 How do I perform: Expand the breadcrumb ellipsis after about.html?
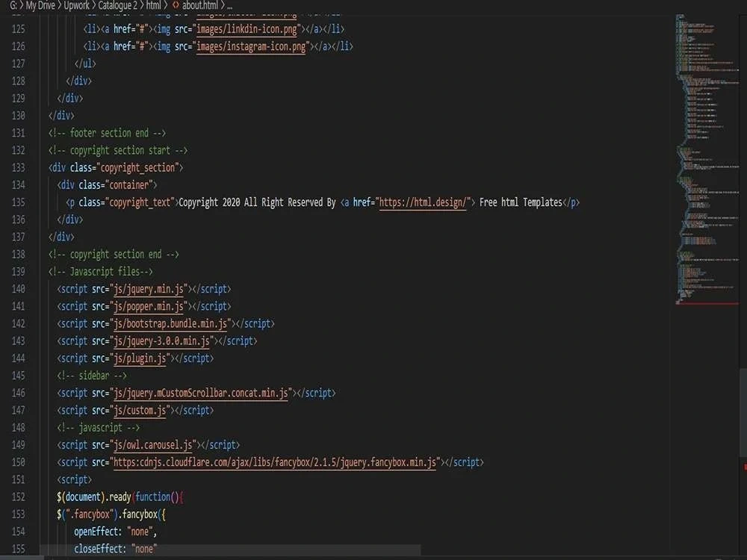(x=229, y=6)
